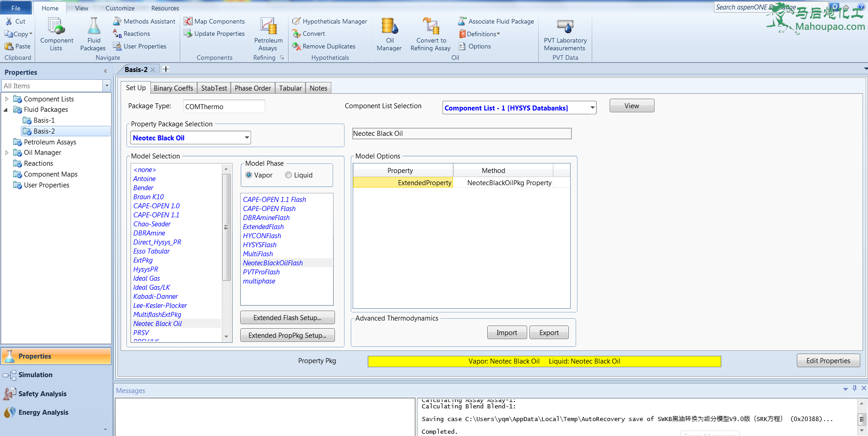This screenshot has width=868, height=436.
Task: Expand the Oil Manager tree node
Action: click(7, 153)
